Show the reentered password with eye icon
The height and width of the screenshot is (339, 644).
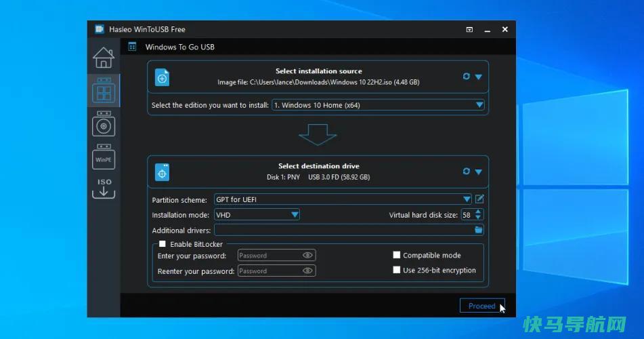[x=307, y=271]
